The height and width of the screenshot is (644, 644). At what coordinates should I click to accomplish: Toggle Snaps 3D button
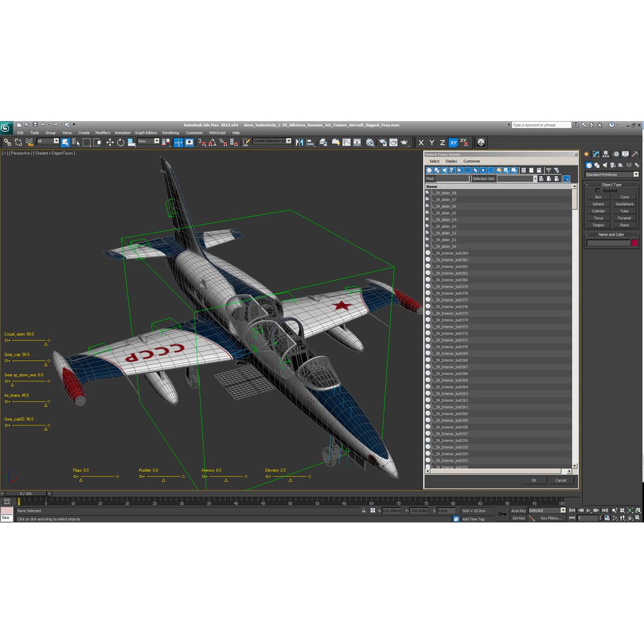(202, 143)
